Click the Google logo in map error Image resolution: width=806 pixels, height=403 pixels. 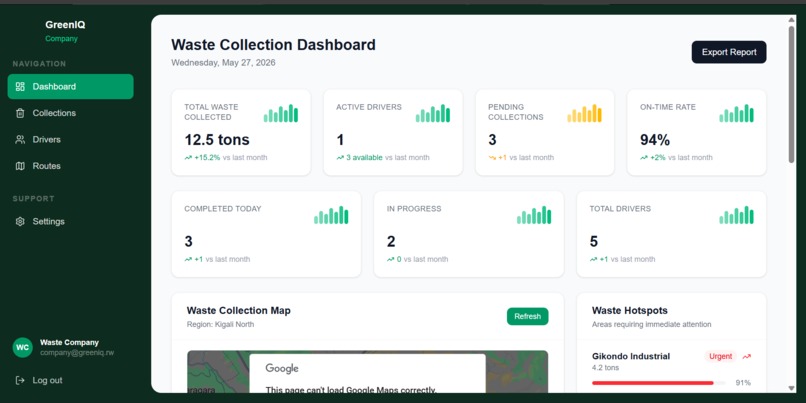pos(282,369)
